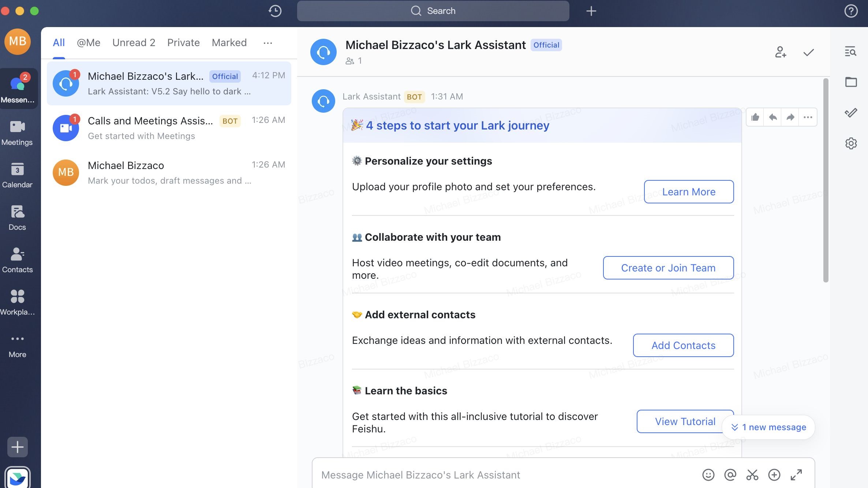Screen dimensions: 868x488
Task: Switch to the Marked tab
Action: tap(229, 42)
